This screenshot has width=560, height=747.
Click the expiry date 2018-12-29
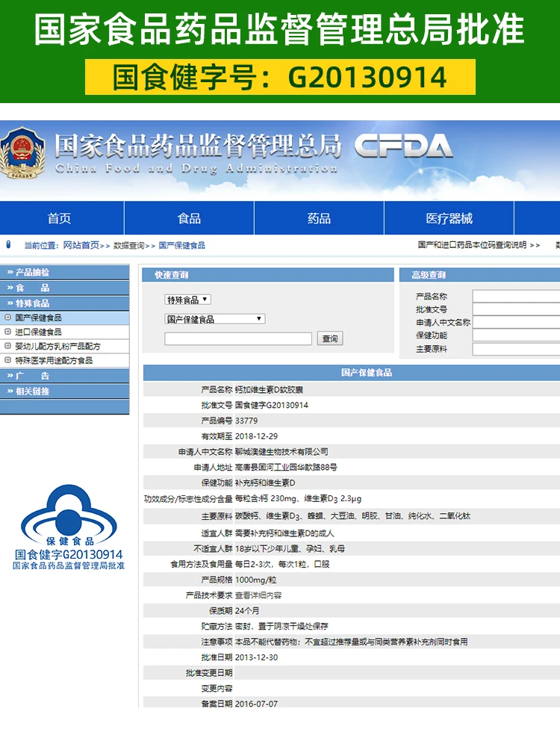[256, 436]
